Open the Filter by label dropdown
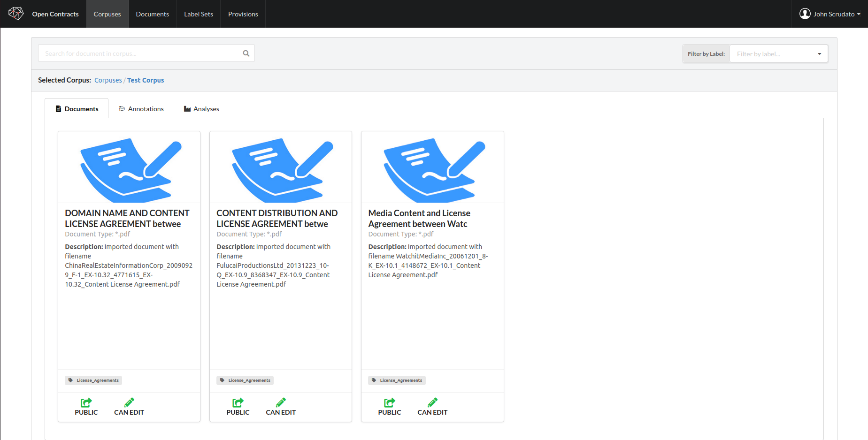The width and height of the screenshot is (868, 440). [779, 54]
